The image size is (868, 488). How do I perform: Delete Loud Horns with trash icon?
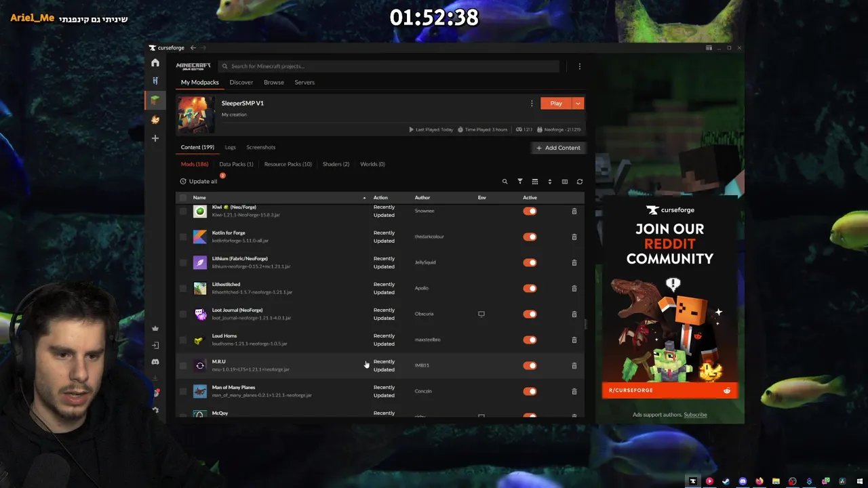click(574, 340)
